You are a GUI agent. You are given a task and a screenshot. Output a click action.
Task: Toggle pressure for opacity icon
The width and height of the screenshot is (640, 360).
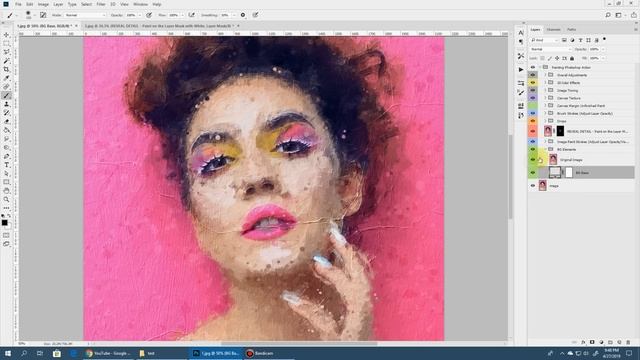point(149,15)
